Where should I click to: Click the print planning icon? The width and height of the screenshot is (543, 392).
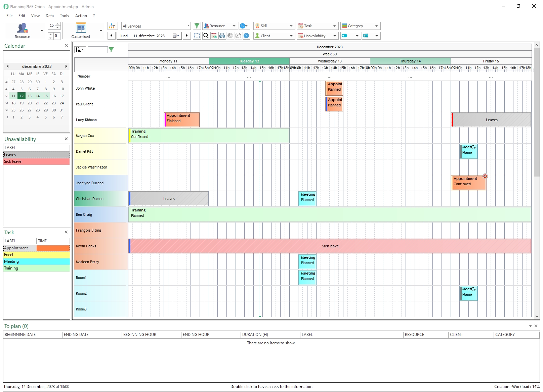(x=222, y=36)
